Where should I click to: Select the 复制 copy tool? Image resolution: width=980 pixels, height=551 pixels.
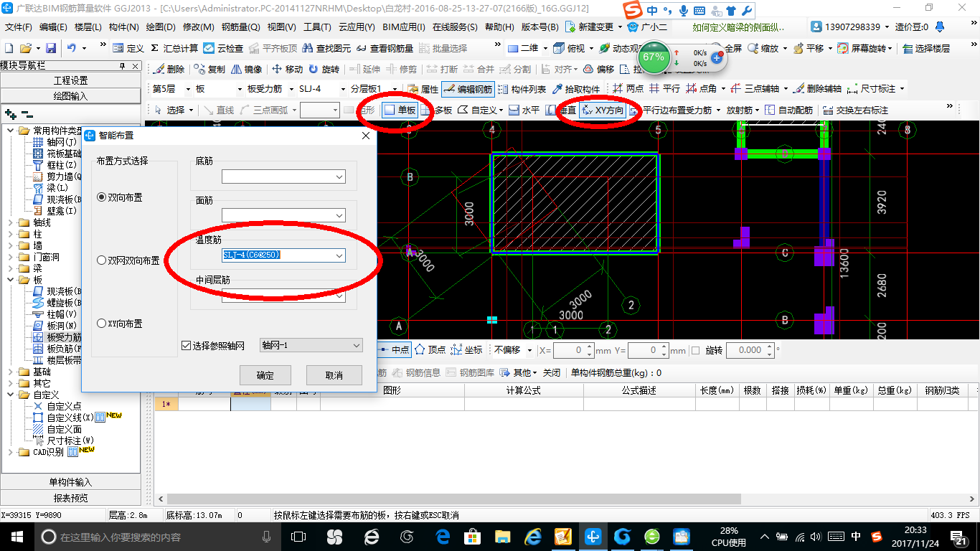(x=209, y=70)
